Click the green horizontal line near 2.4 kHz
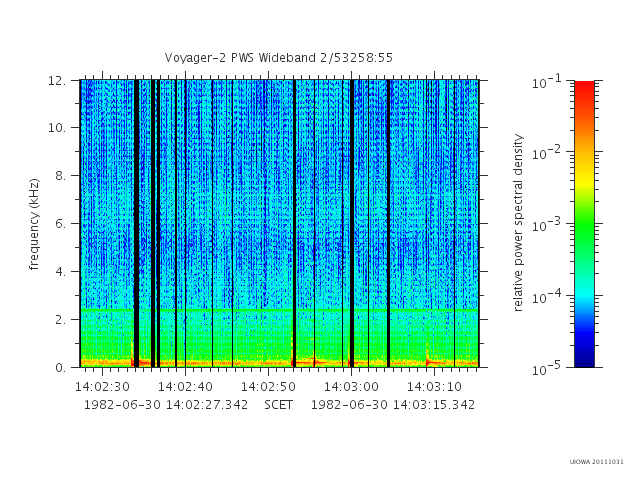Image resolution: width=640 pixels, height=480 pixels. 279,310
